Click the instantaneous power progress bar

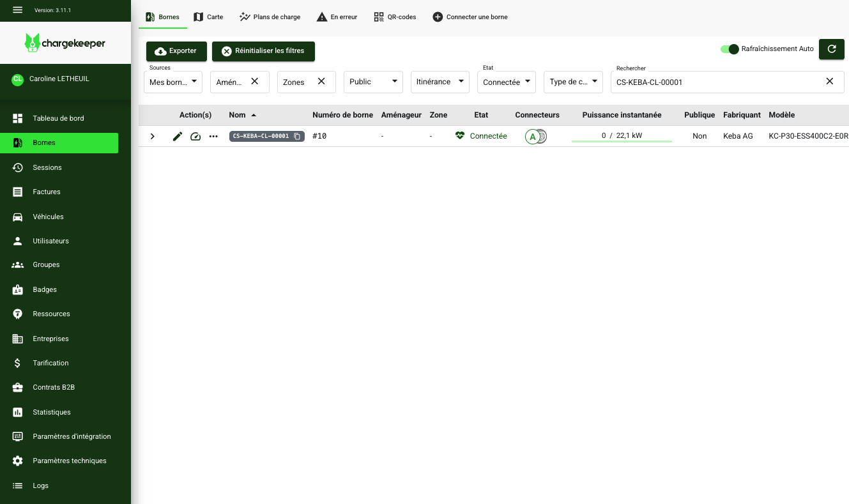[622, 141]
